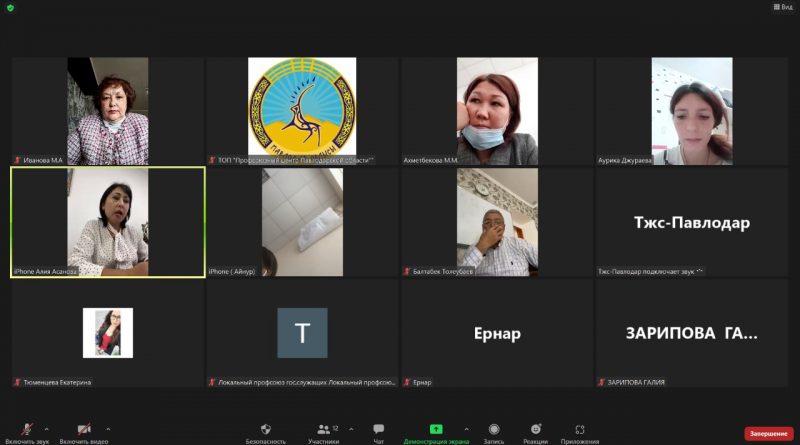Screen dimensions: 800x445
Task: Select Ахметбекова М.М. video tile
Action: click(x=497, y=111)
